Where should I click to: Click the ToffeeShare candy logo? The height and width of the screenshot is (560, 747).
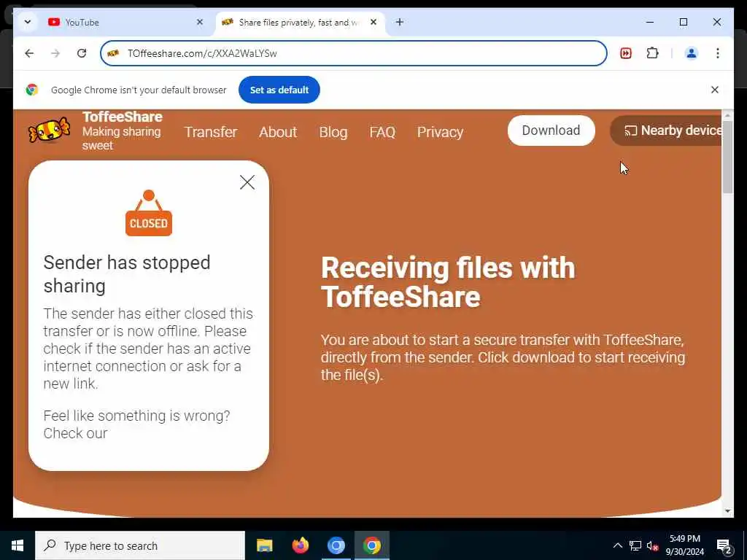50,131
